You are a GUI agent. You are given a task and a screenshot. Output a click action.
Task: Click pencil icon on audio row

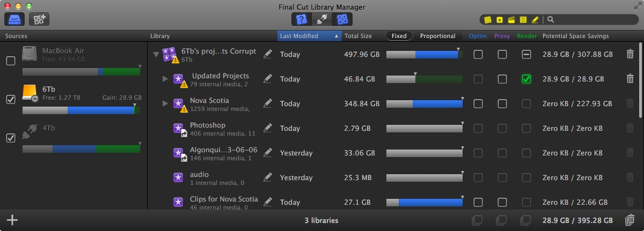268,177
